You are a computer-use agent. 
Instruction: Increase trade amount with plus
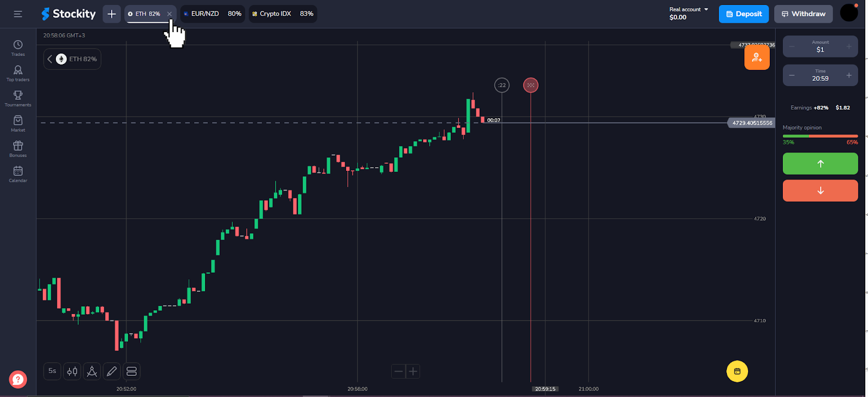pyautogui.click(x=848, y=47)
